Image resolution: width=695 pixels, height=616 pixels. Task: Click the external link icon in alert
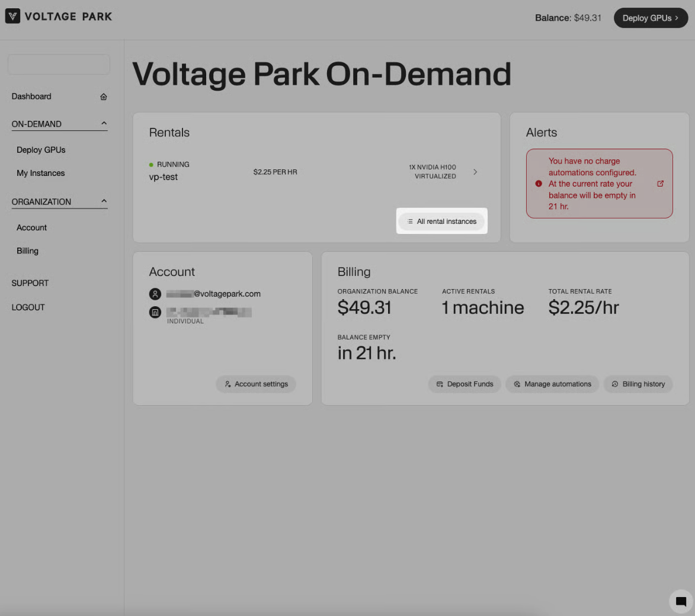[661, 184]
